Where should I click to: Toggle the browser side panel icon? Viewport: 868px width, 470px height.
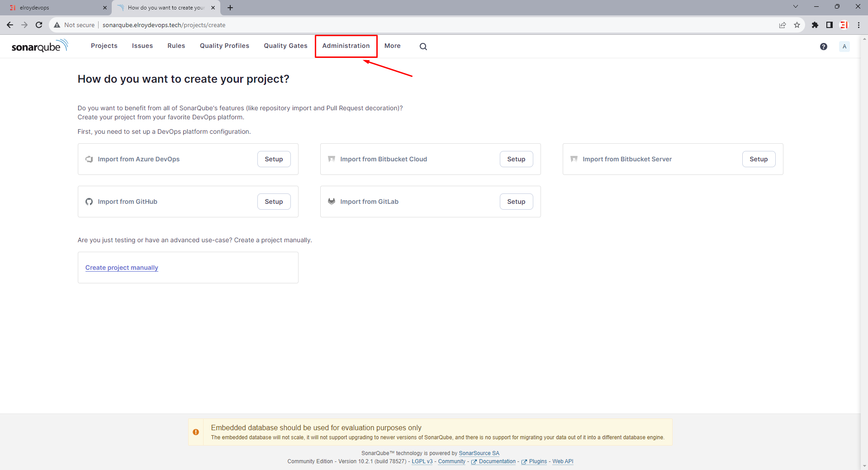(x=830, y=25)
